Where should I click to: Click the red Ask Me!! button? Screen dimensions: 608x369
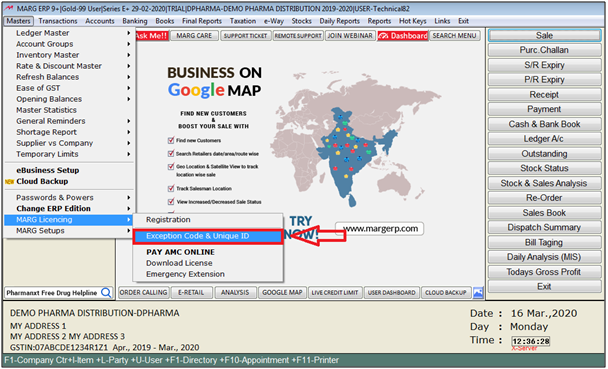pyautogui.click(x=152, y=36)
